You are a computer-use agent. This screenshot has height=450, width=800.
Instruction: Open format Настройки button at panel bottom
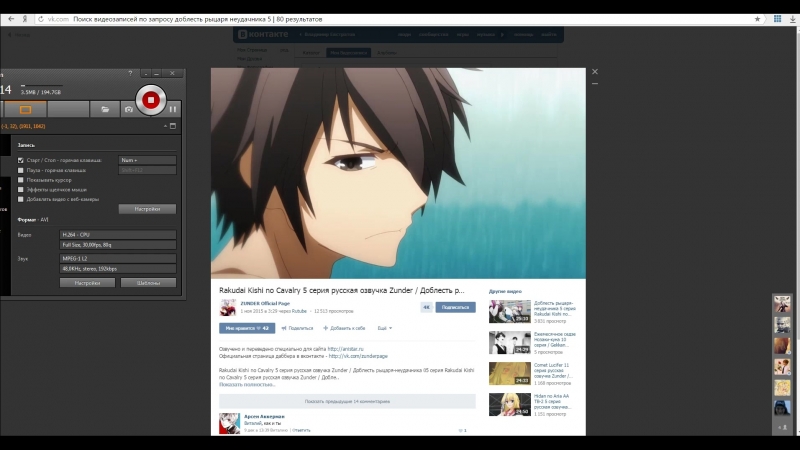click(x=87, y=283)
